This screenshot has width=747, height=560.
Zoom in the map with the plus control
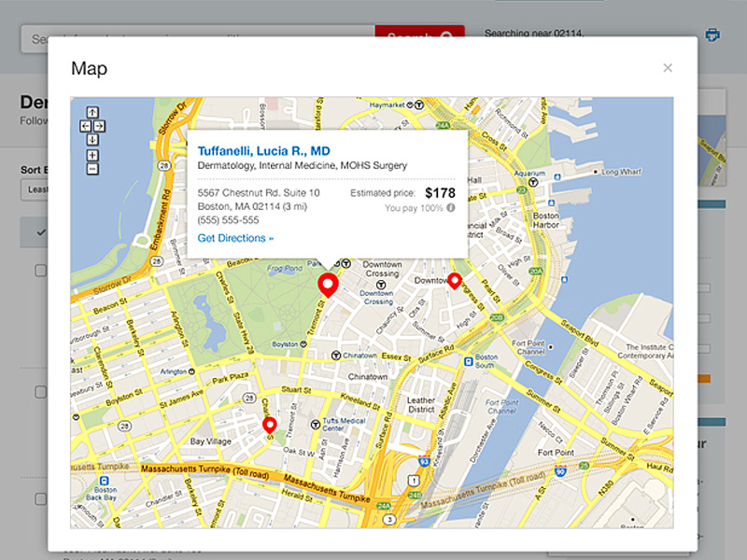pyautogui.click(x=92, y=155)
